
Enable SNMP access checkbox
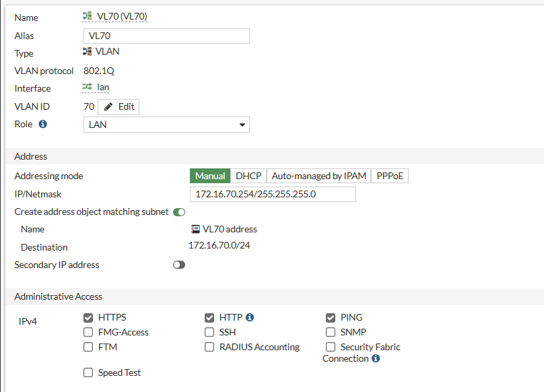pyautogui.click(x=331, y=332)
